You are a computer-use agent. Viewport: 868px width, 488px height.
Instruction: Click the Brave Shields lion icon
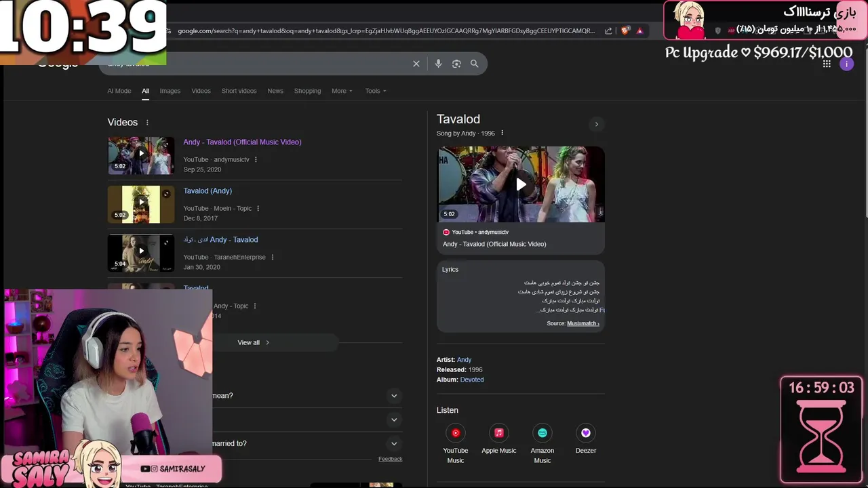[625, 30]
